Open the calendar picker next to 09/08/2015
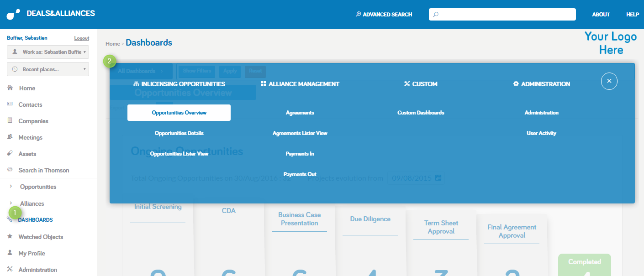The image size is (644, 276). click(438, 177)
